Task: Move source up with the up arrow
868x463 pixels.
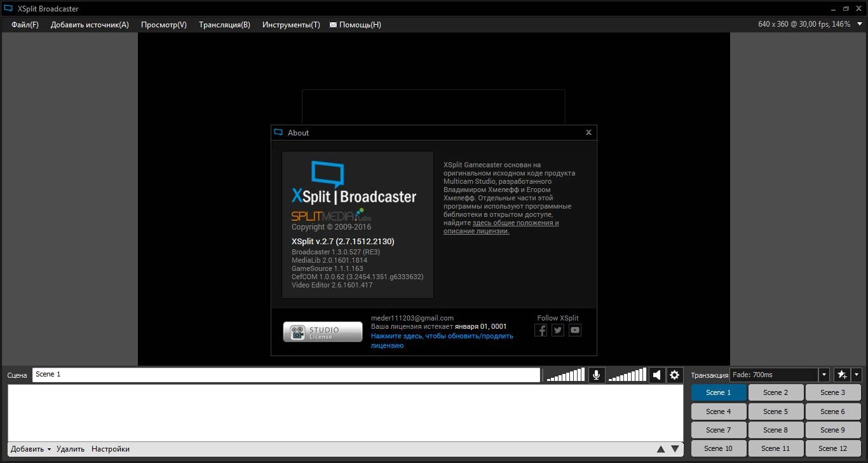Action: coord(661,449)
